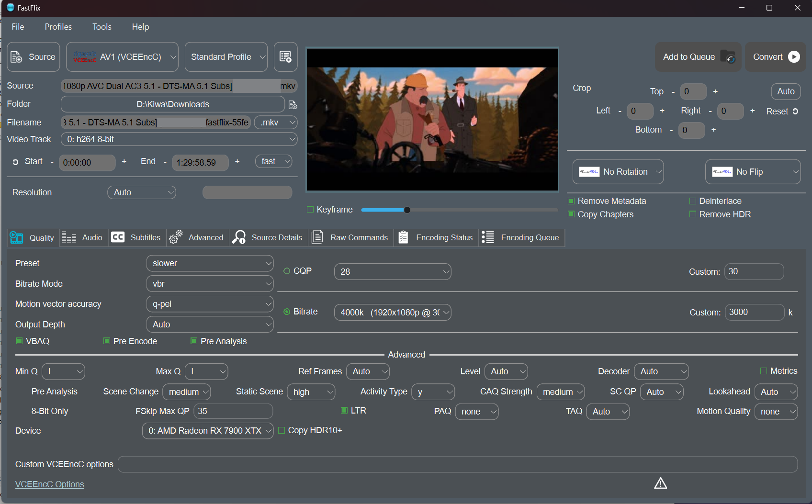Select the CQP radio button
The height and width of the screenshot is (504, 812).
(x=287, y=271)
